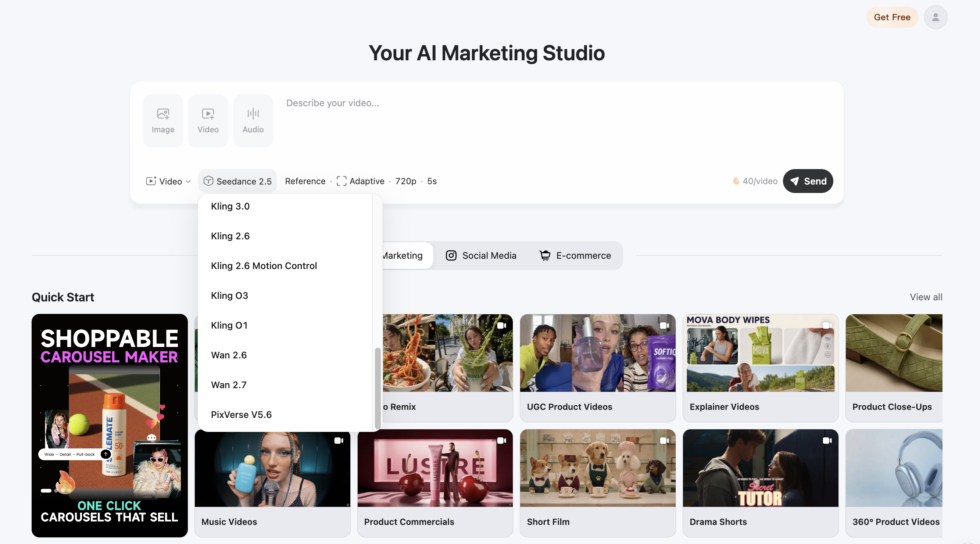Click the Seedance 2.5 cube icon
This screenshot has height=544, width=980.
(x=208, y=181)
